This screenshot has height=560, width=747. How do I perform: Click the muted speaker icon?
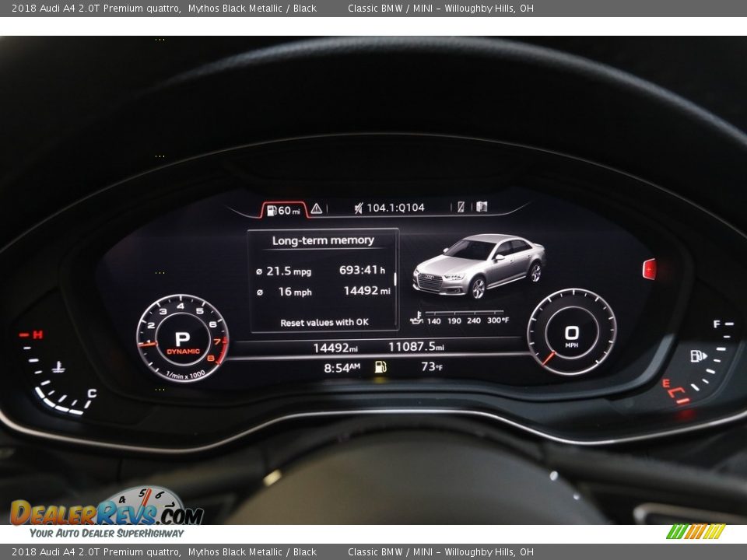(359, 208)
